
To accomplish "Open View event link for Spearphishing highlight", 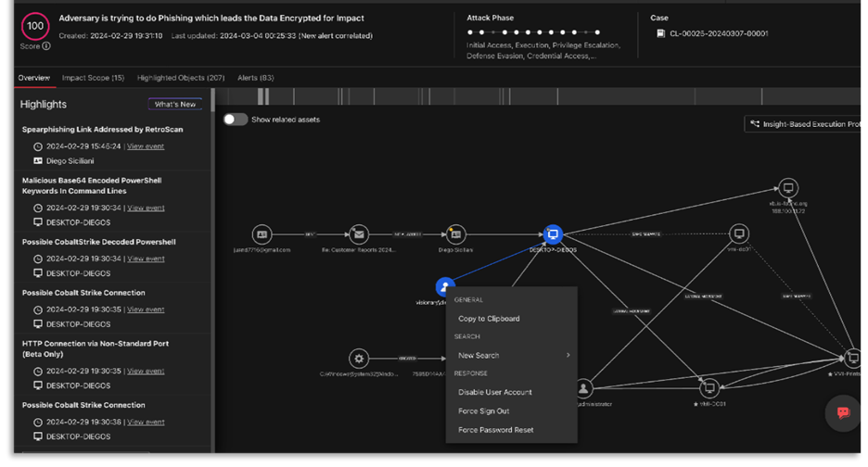I will click(146, 146).
